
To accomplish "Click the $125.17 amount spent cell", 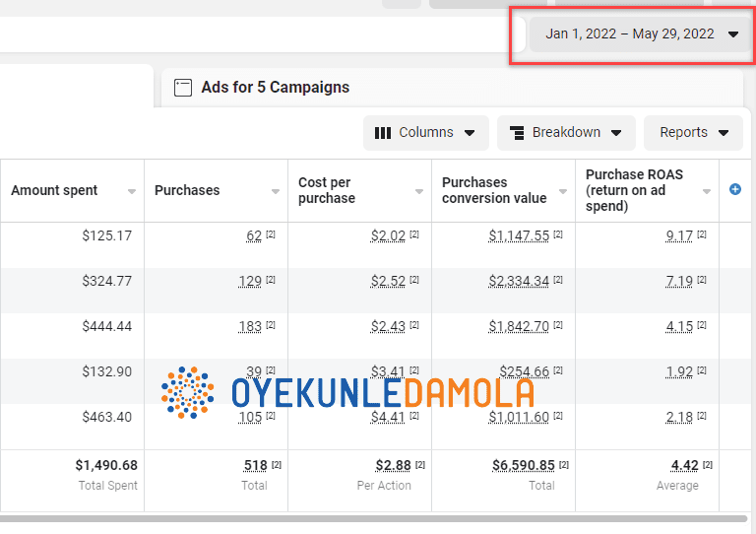I will 106,235.
